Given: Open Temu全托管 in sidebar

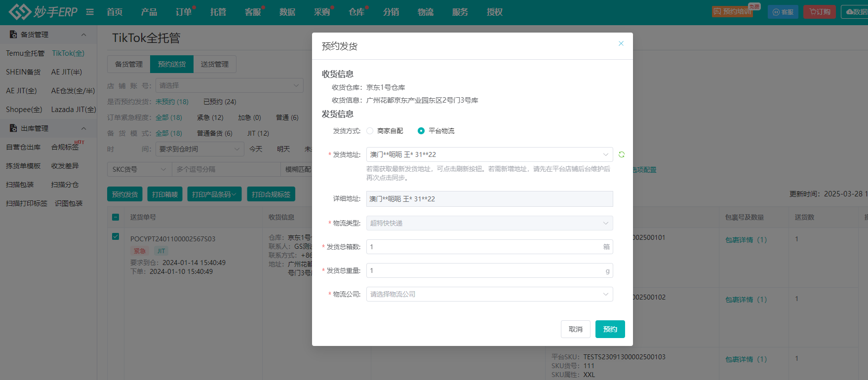Looking at the screenshot, I should [x=25, y=53].
